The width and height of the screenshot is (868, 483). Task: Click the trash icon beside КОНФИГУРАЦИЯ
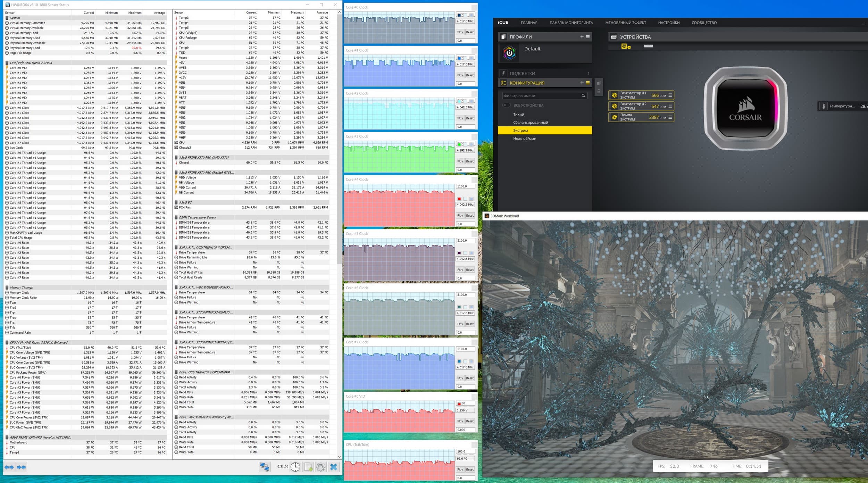point(599,91)
